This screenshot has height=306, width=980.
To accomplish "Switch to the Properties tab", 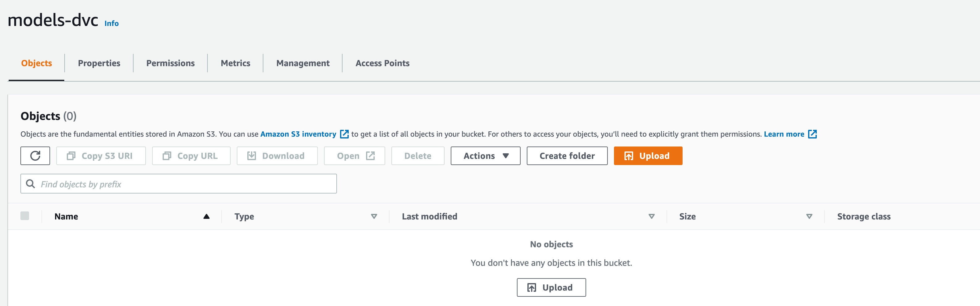I will [99, 63].
